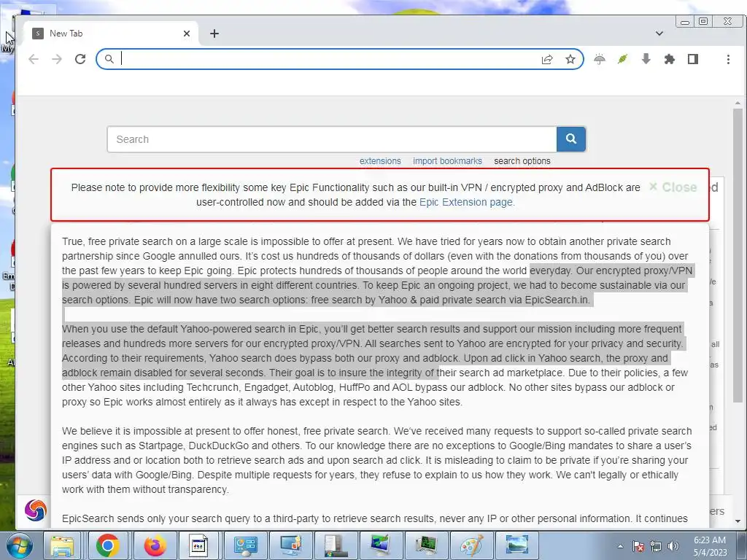Open the picture viewer taskbar icon
Image resolution: width=747 pixels, height=560 pixels.
coord(517,545)
